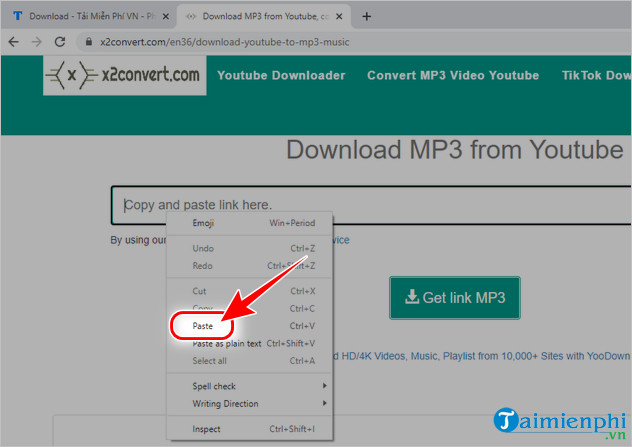Choose Paste in context menu
This screenshot has width=632, height=447.
[250, 326]
